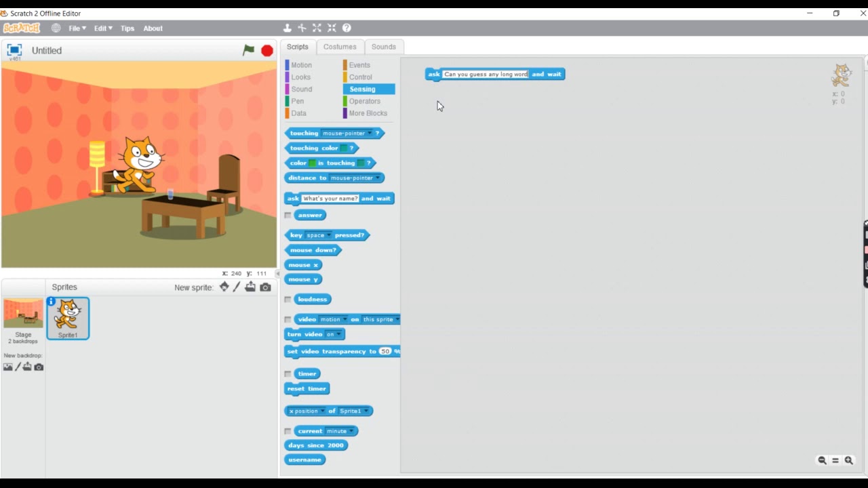Select the Shrink sprite tool

(332, 28)
